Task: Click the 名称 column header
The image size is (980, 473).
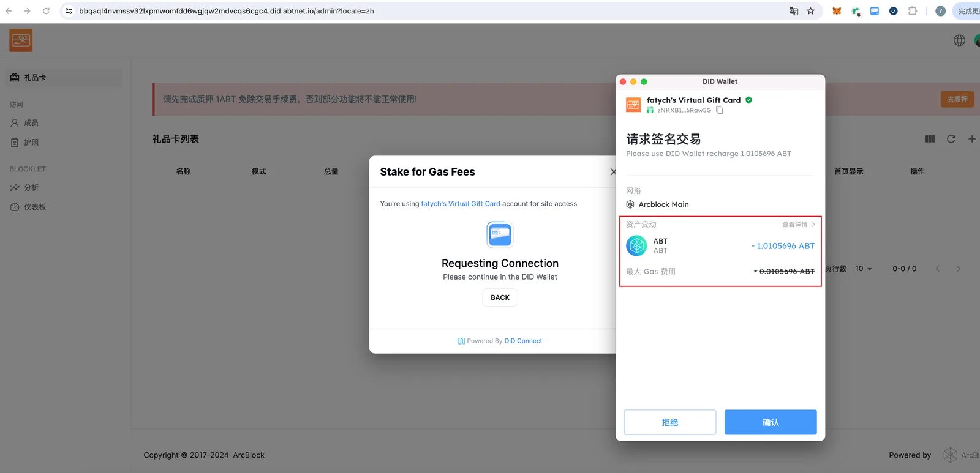Action: coord(184,171)
